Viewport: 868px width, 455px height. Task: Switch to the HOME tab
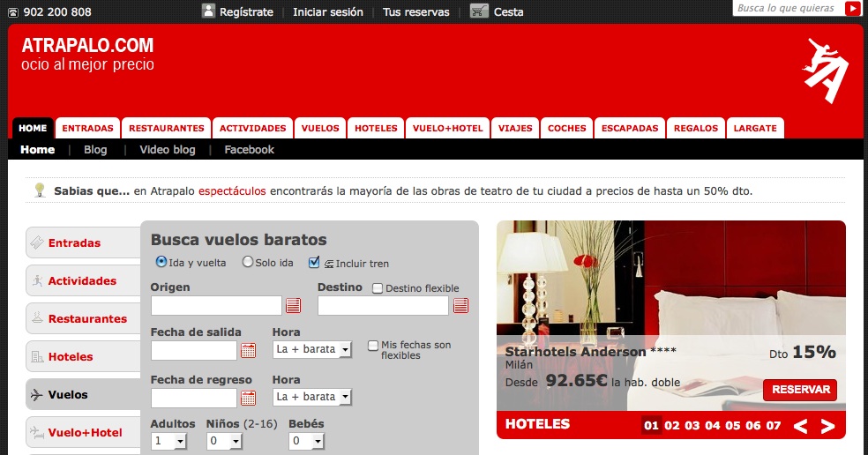tap(33, 128)
